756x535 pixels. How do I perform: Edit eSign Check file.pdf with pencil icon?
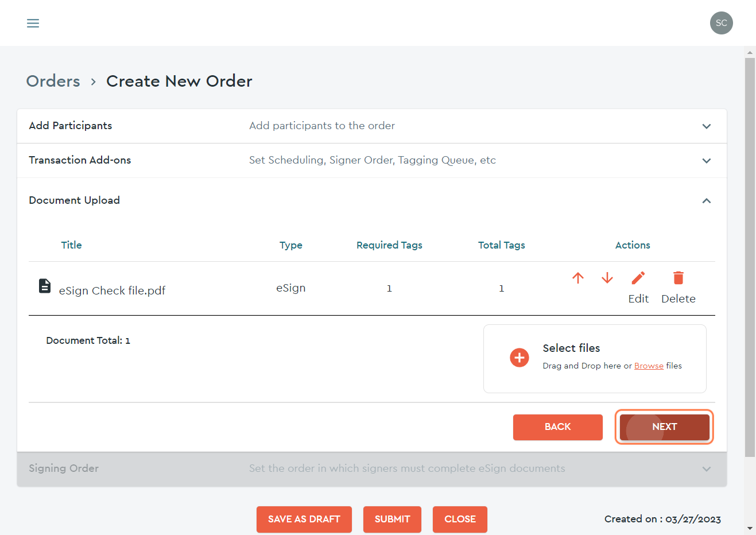(638, 278)
